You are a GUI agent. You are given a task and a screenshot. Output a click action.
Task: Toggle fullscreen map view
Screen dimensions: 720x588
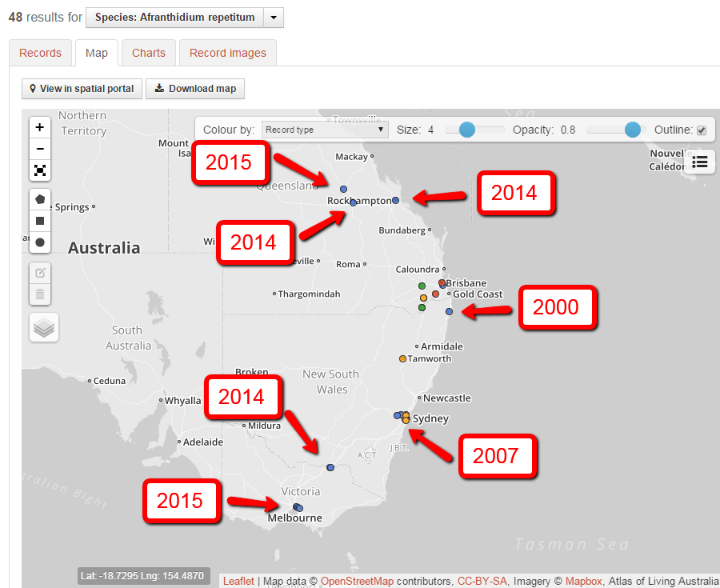pyautogui.click(x=40, y=170)
